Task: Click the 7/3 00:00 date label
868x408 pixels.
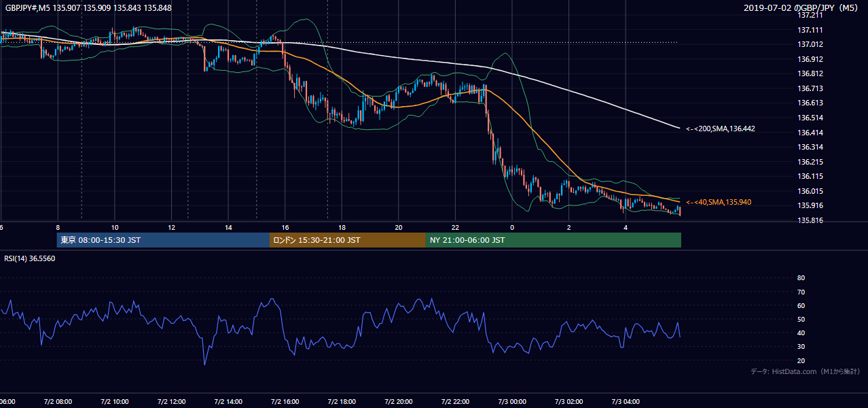Action: click(512, 401)
